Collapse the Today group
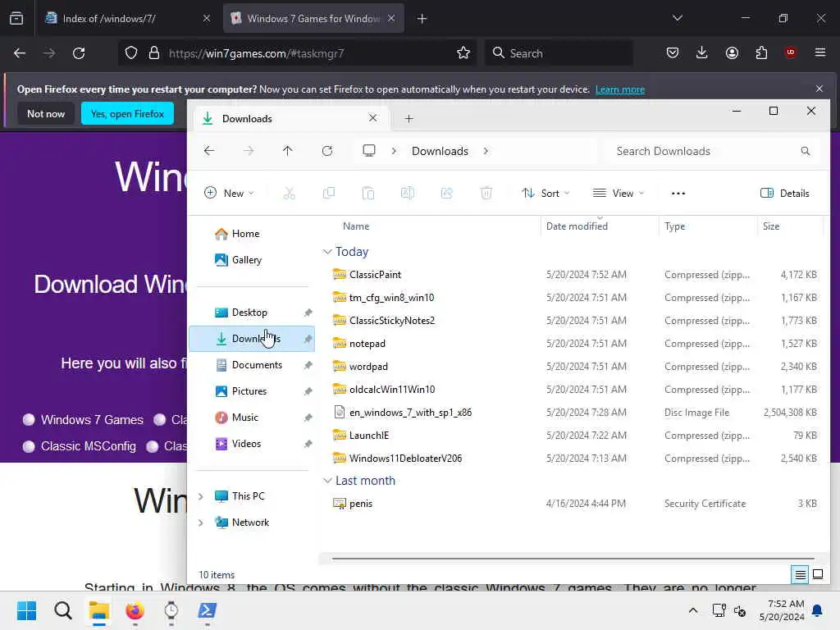 click(327, 252)
